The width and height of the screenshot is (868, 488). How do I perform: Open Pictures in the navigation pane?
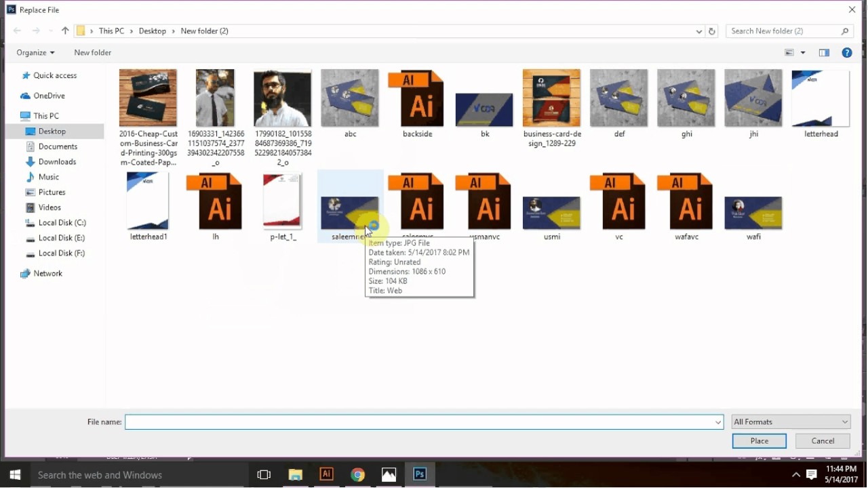point(45,192)
